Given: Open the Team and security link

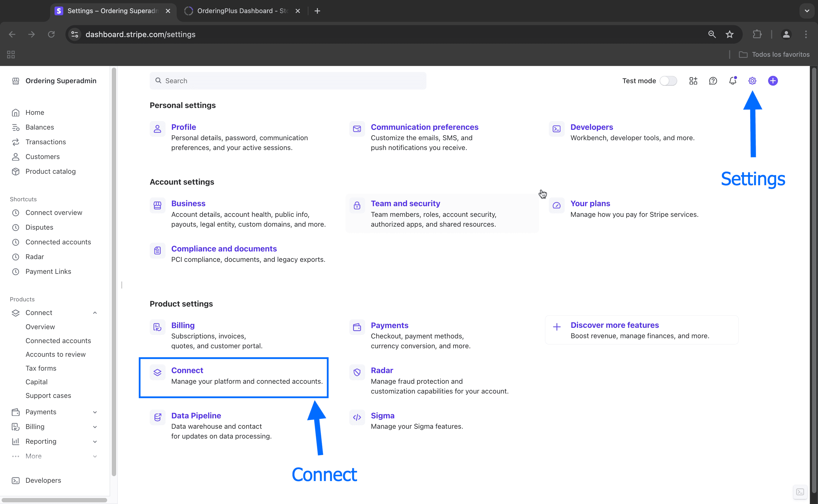Looking at the screenshot, I should click(x=405, y=203).
